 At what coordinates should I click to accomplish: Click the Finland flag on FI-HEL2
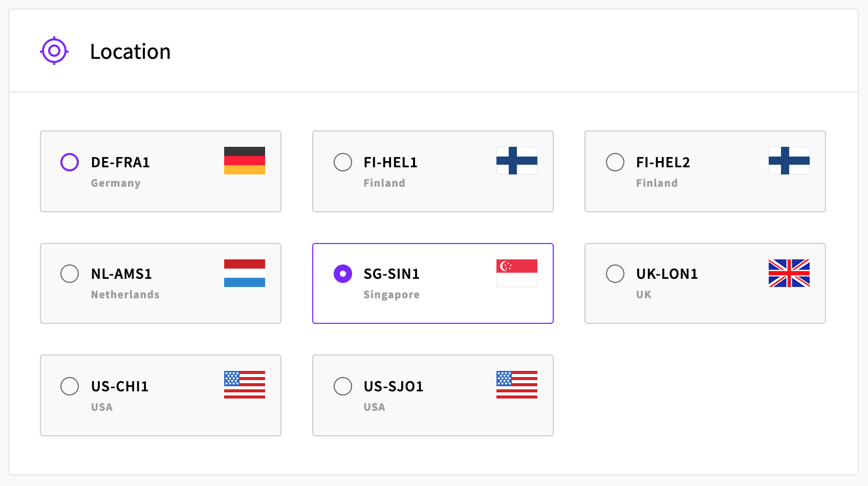789,161
